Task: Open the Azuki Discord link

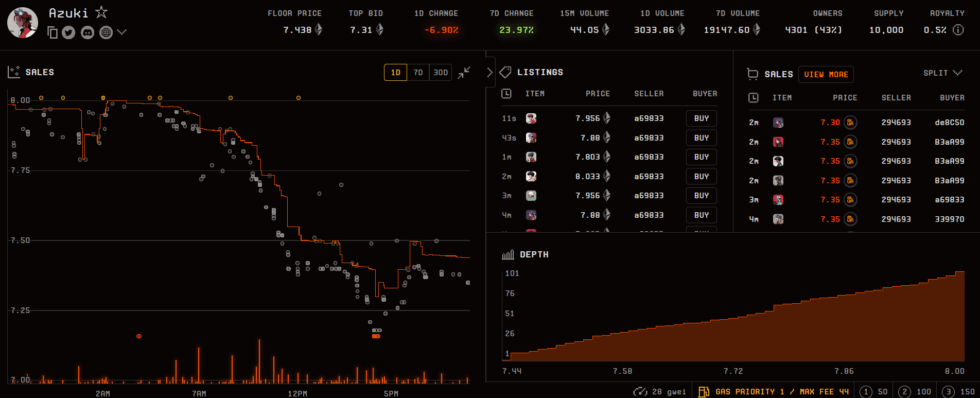Action: tap(87, 33)
